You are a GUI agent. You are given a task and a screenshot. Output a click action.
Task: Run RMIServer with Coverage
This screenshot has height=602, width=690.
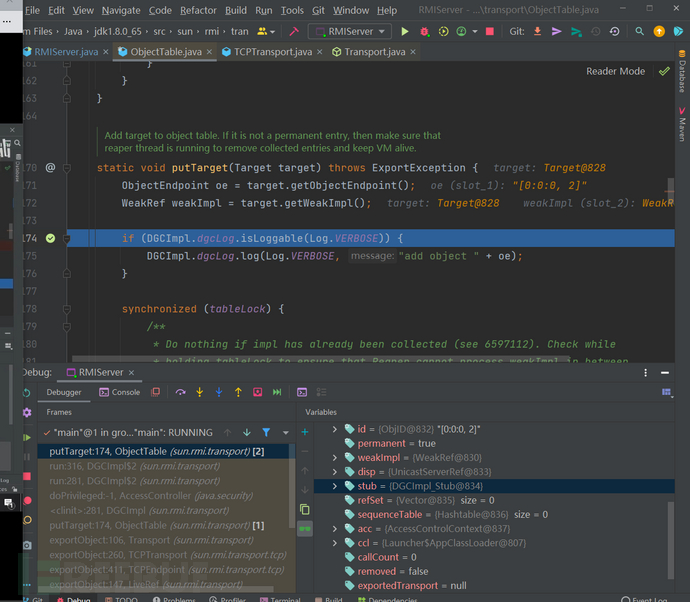click(443, 31)
